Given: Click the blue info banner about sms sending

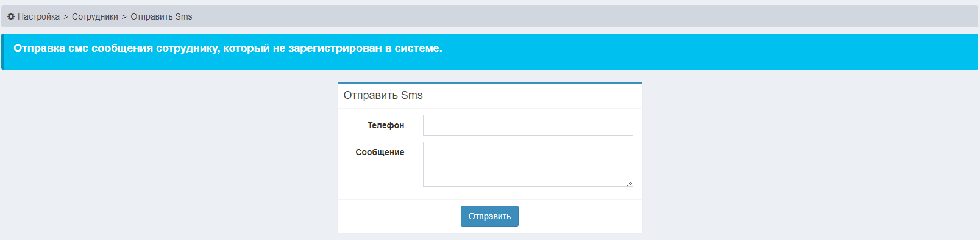Looking at the screenshot, I should click(490, 51).
